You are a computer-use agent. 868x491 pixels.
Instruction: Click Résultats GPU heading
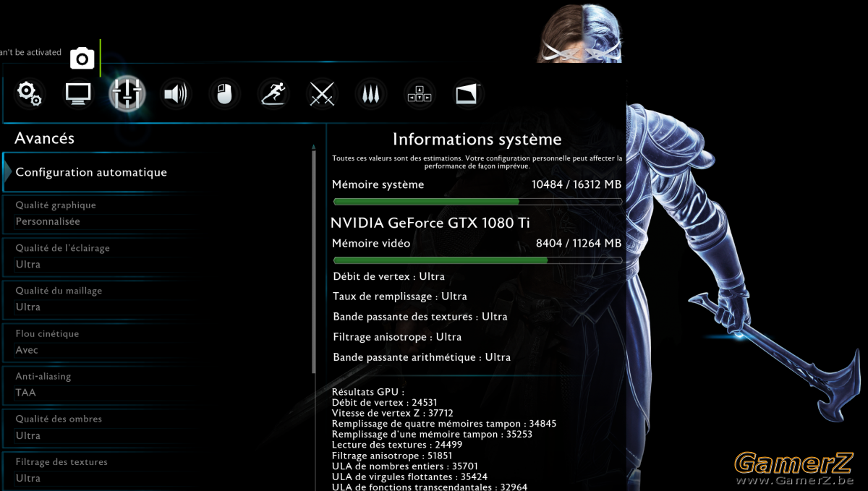[x=368, y=392]
